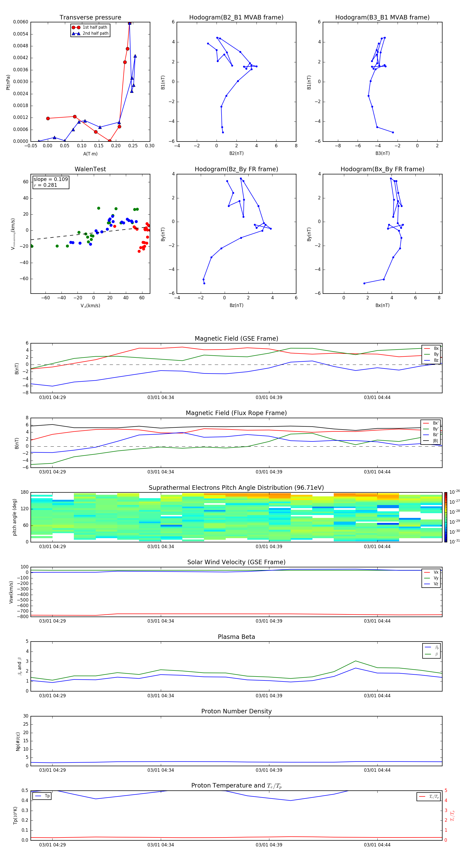
Task: Click 'Hodogram(B2_B1 MVAB frame)' title
Action: 236,17
